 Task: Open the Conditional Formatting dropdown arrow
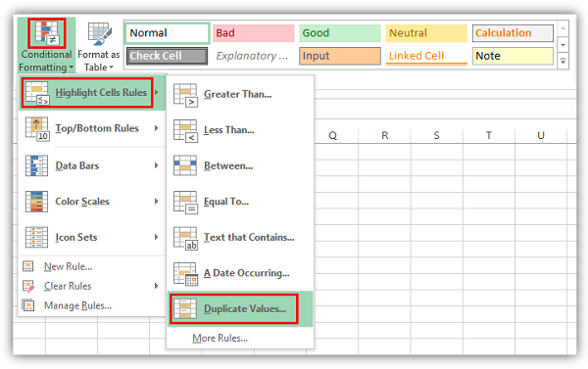tap(72, 68)
